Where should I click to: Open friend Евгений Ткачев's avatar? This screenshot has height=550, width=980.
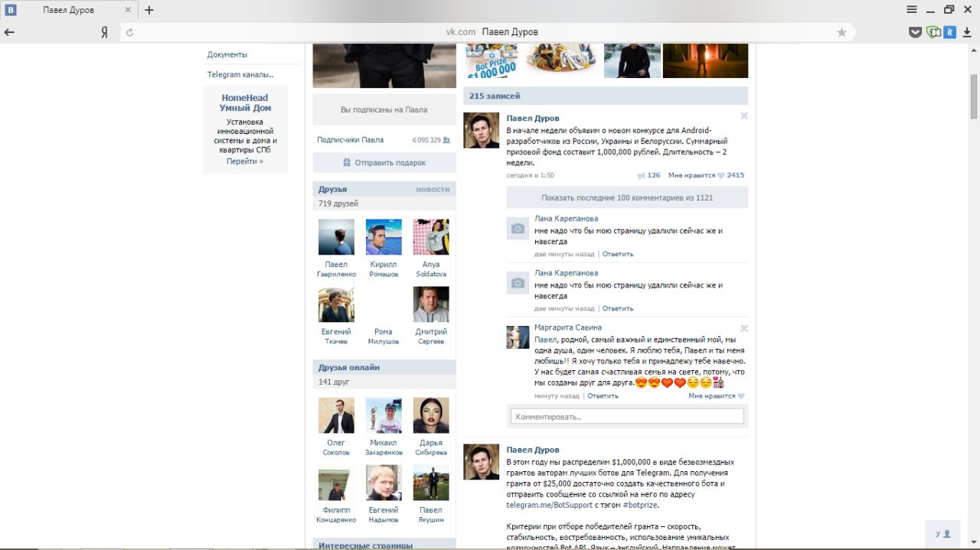point(336,304)
